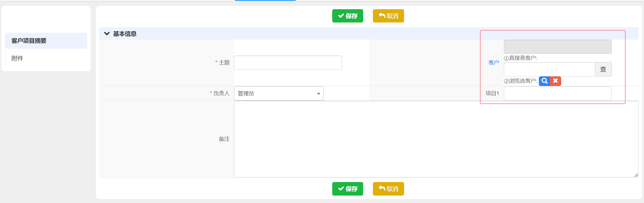The height and width of the screenshot is (203, 644).
Task: Click the 负责人 field label
Action: tap(221, 93)
